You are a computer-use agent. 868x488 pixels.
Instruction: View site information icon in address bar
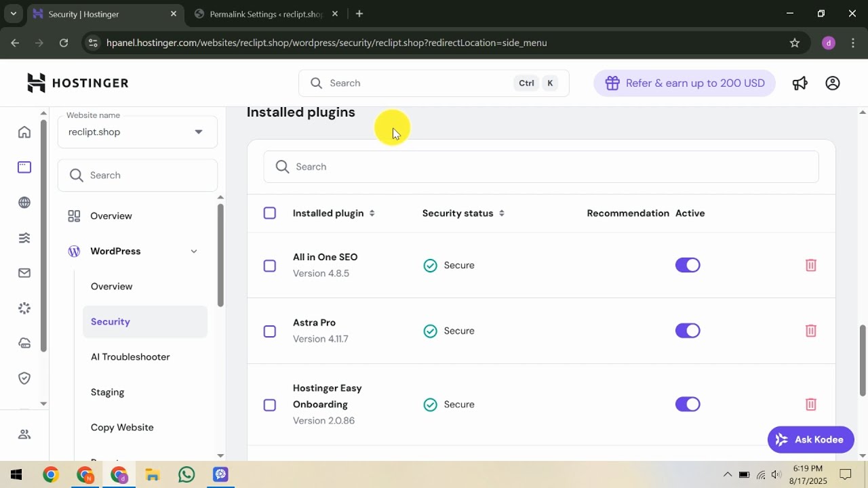(x=93, y=43)
